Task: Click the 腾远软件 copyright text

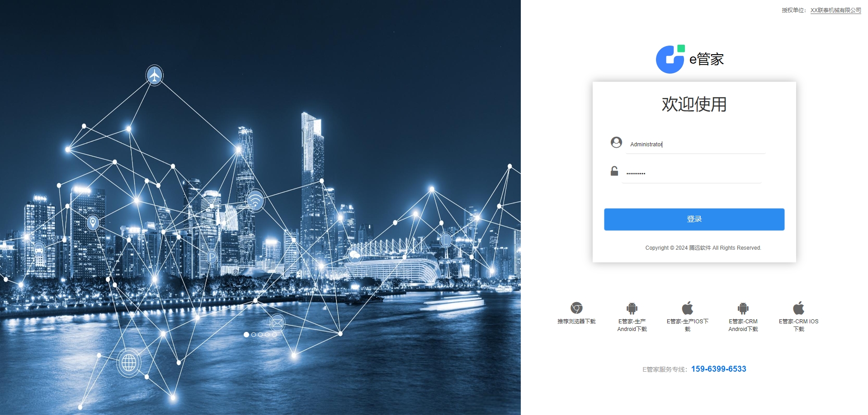Action: click(x=700, y=248)
